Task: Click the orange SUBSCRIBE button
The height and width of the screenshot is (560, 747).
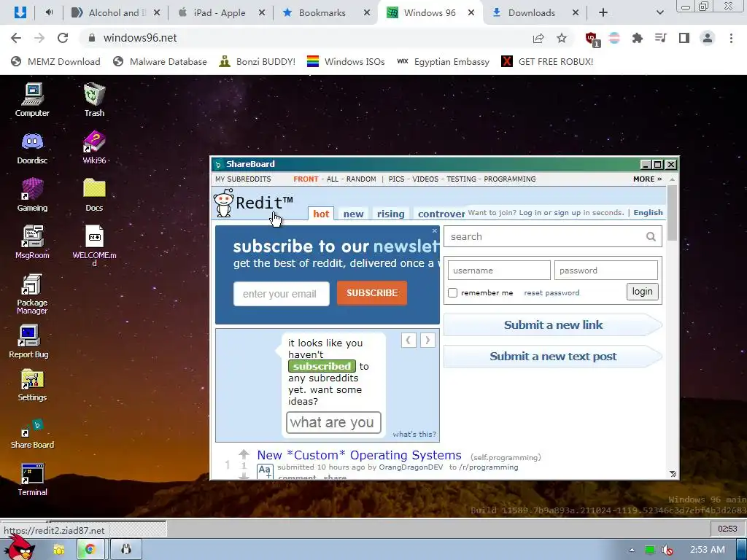Action: click(x=371, y=293)
